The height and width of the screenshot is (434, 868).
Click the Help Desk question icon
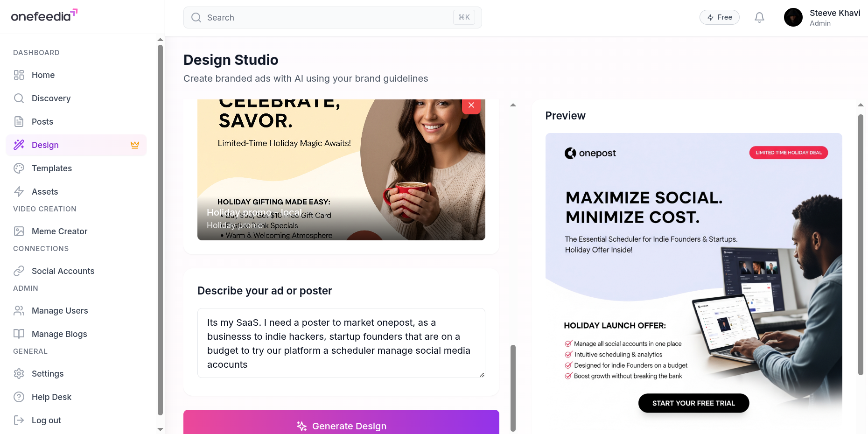point(19,397)
